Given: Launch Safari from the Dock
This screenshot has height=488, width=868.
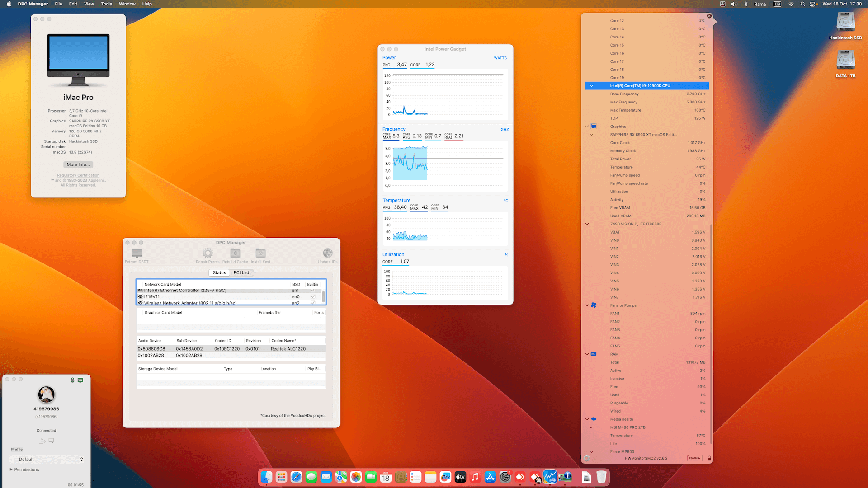Looking at the screenshot, I should coord(296,477).
